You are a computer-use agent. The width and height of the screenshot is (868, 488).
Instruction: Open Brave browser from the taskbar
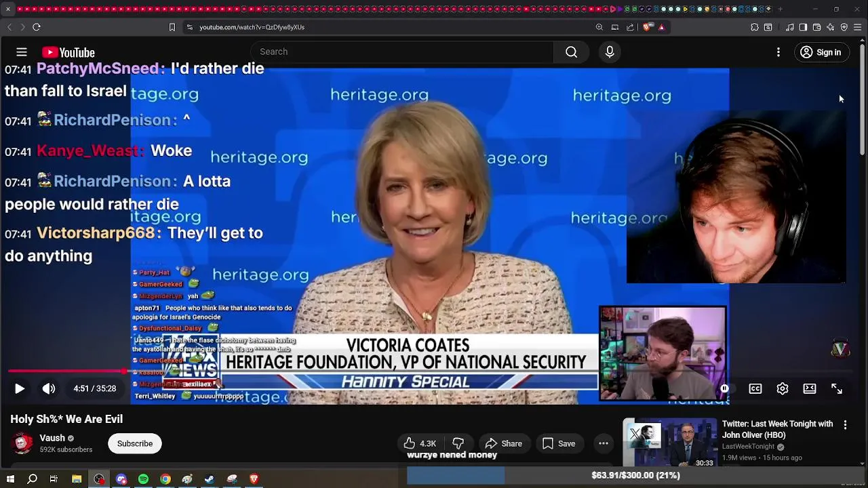coord(254,479)
